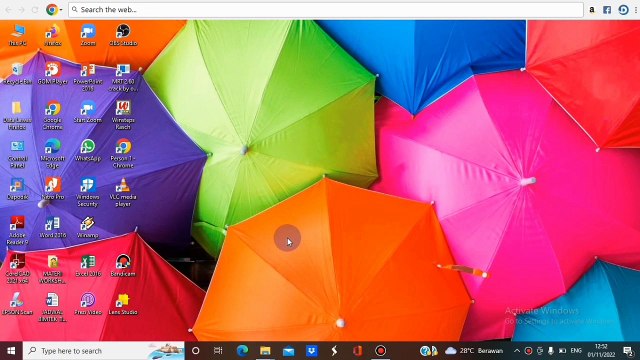The height and width of the screenshot is (360, 640).
Task: Select the Excel 2016 desktop shortcut
Action: 88,265
